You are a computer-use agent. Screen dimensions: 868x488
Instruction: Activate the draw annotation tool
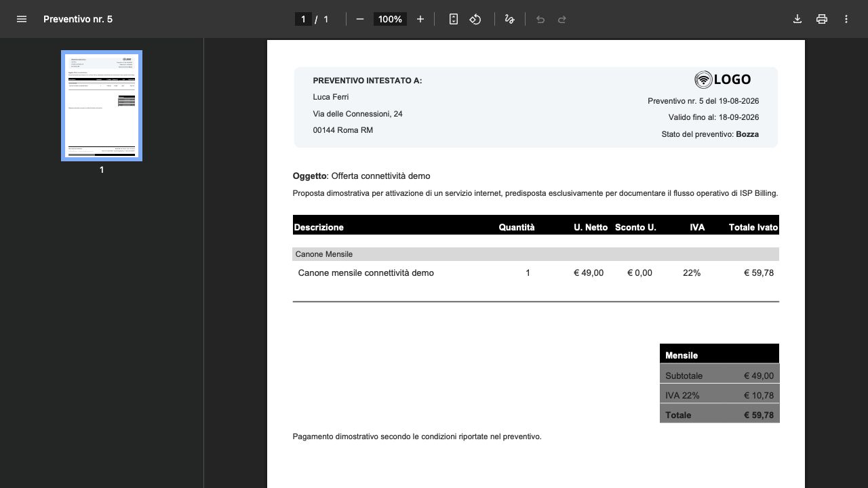510,19
